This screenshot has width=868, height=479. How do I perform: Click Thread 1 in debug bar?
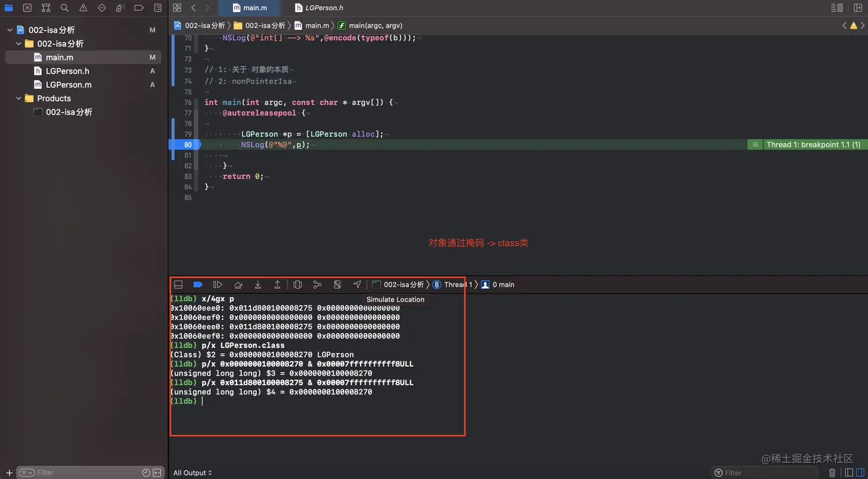[x=452, y=284]
